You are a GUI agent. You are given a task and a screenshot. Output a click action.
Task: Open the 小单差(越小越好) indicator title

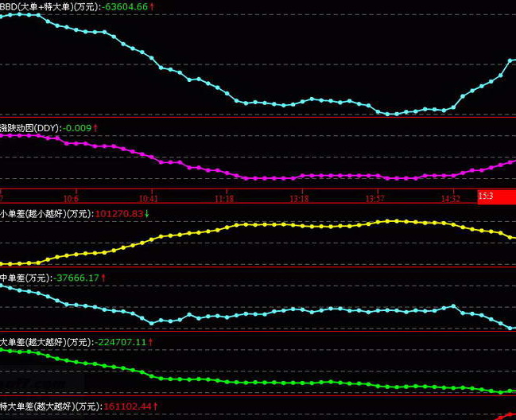(x=46, y=214)
